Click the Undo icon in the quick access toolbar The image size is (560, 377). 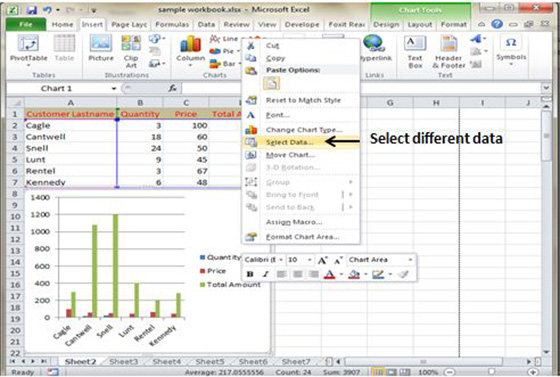[47, 10]
